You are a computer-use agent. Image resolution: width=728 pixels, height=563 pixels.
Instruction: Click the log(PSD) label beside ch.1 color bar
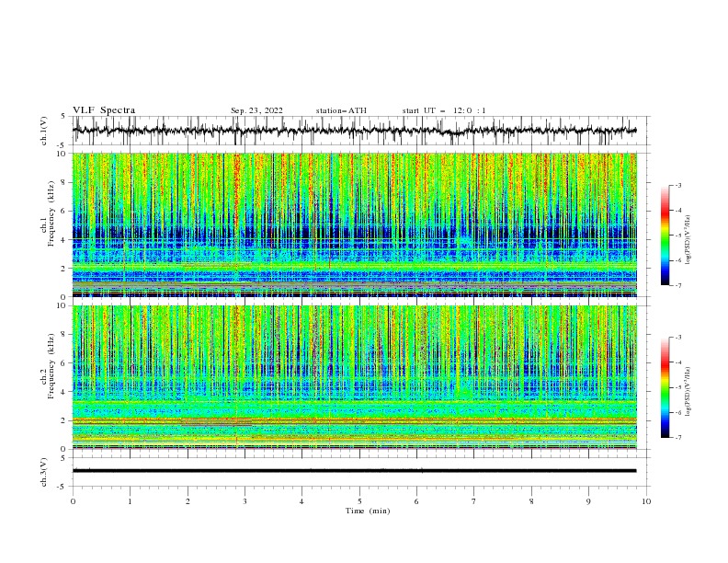(x=688, y=240)
